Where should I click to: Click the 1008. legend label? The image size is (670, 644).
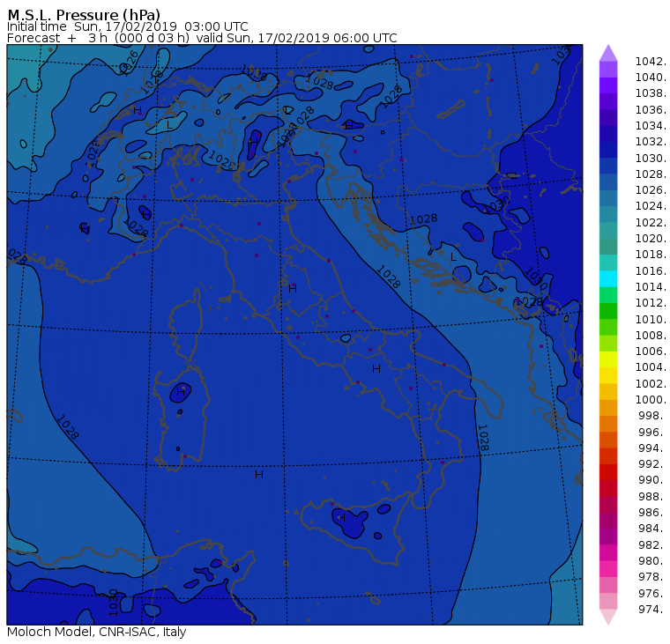pos(651,336)
